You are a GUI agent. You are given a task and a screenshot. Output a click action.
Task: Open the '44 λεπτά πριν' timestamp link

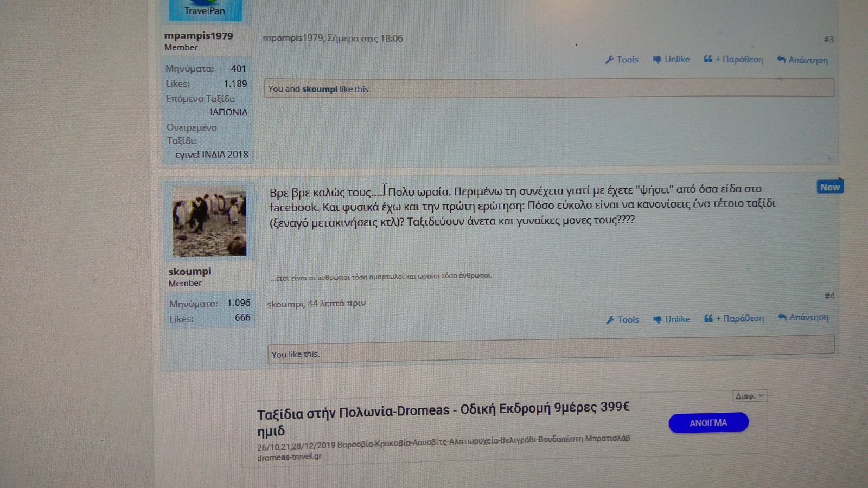(336, 304)
